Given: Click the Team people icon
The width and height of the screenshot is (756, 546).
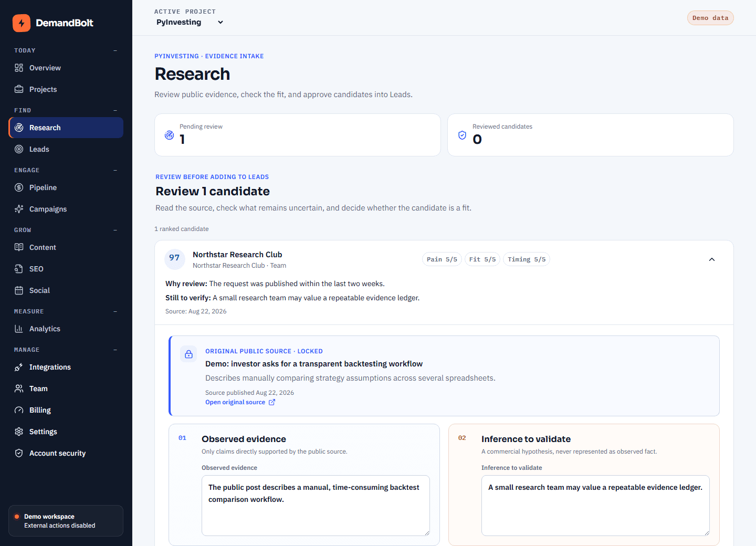Looking at the screenshot, I should pos(19,388).
